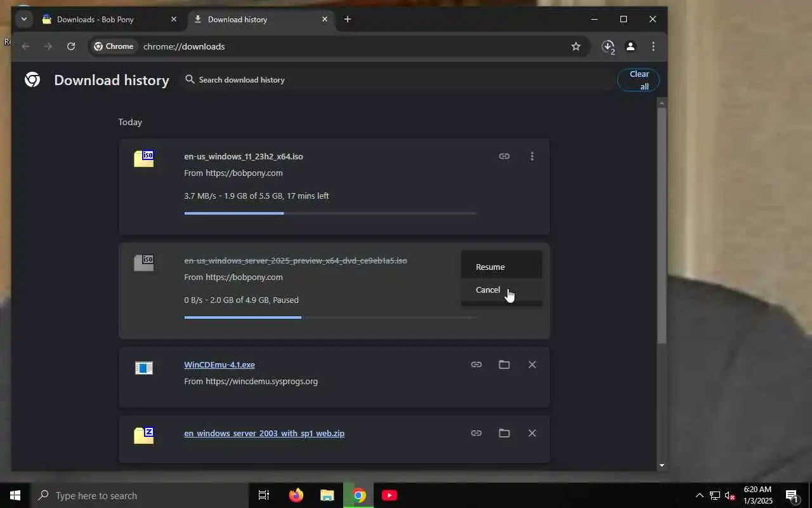Open the network tray icon
Screen dimensions: 812x508
[715, 495]
